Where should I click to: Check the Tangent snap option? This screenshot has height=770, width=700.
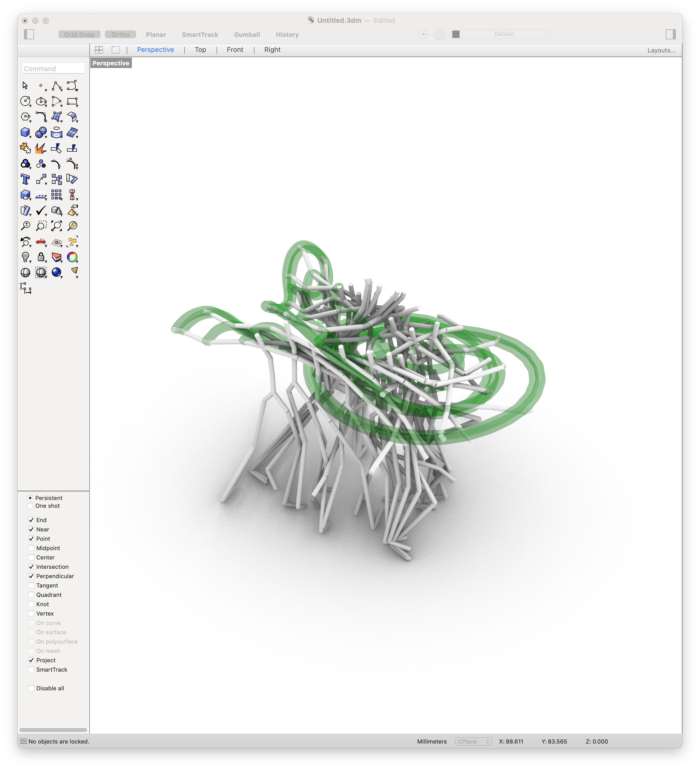point(31,585)
